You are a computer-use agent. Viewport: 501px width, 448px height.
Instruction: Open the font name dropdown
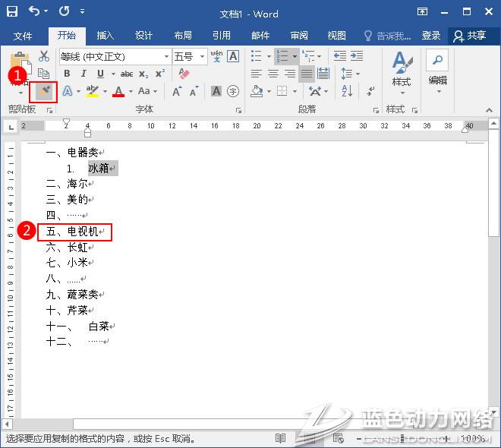(166, 56)
